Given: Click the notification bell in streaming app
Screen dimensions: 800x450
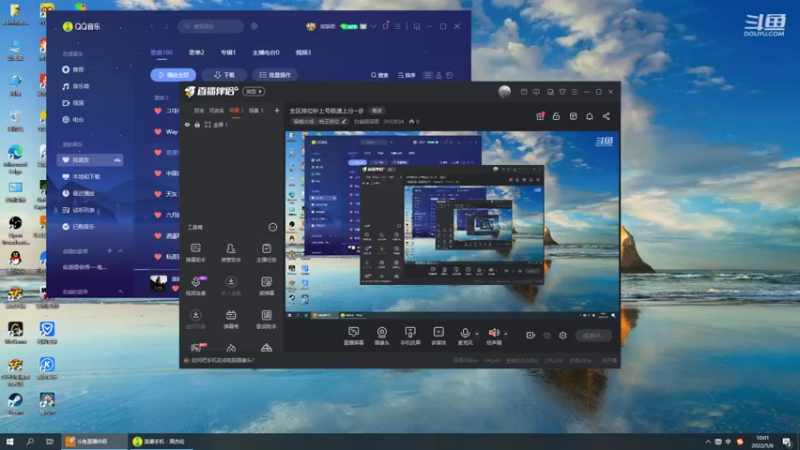Looking at the screenshot, I should pos(589,116).
